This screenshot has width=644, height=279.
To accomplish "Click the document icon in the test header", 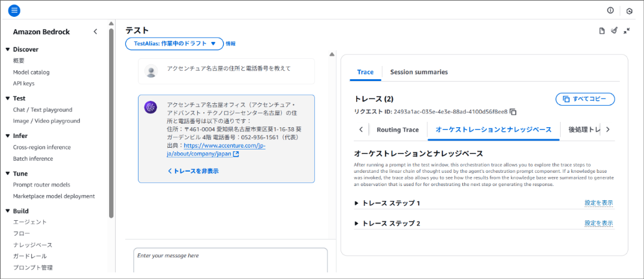I will pyautogui.click(x=601, y=31).
